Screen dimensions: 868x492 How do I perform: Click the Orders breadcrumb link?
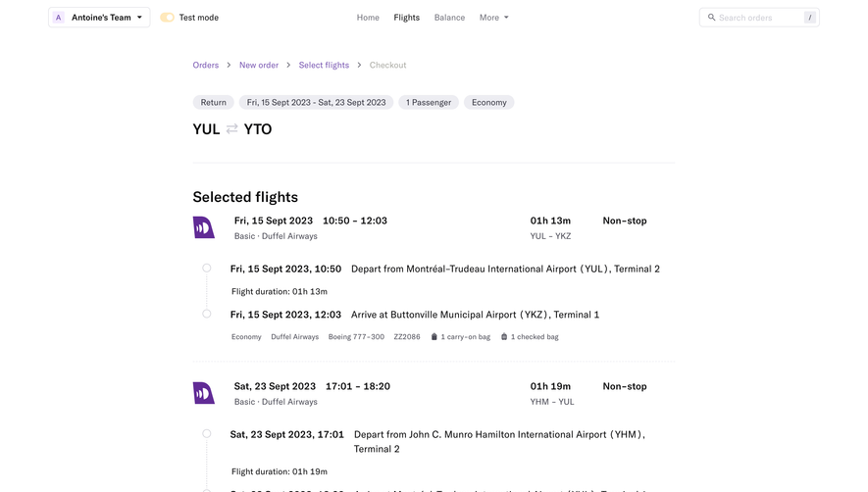tap(205, 65)
